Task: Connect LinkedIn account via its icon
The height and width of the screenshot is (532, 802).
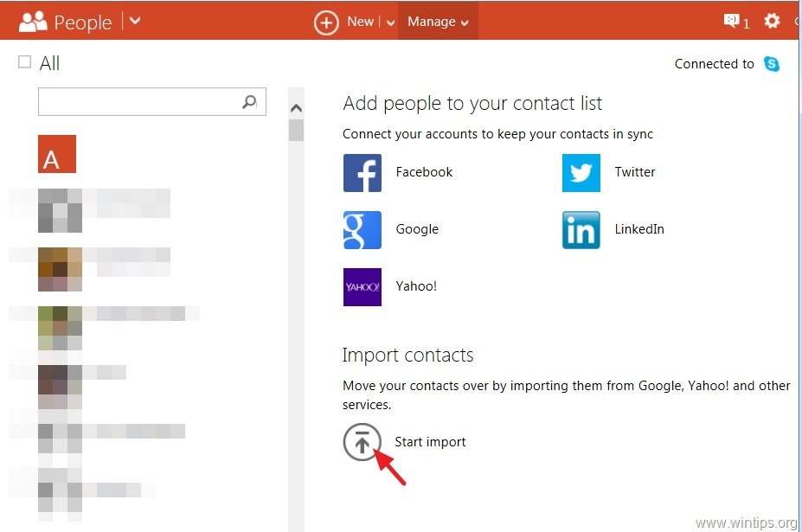Action: pos(581,230)
